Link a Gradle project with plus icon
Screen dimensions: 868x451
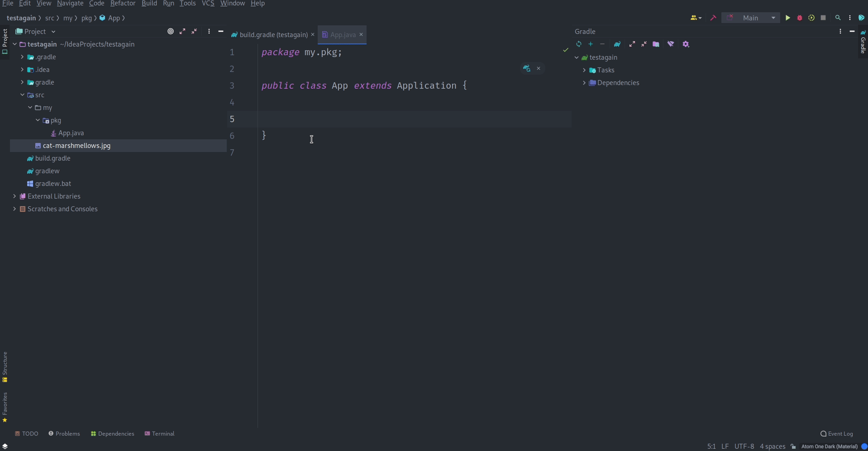pyautogui.click(x=591, y=44)
